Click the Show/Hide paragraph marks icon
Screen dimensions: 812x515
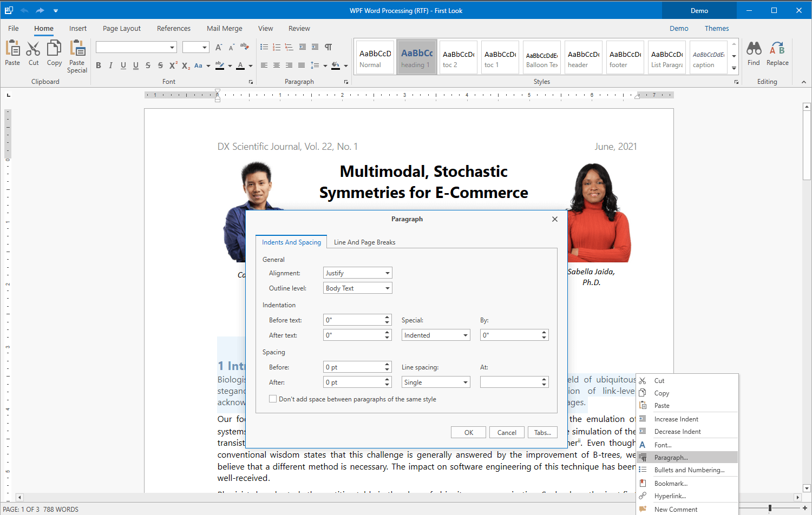328,48
